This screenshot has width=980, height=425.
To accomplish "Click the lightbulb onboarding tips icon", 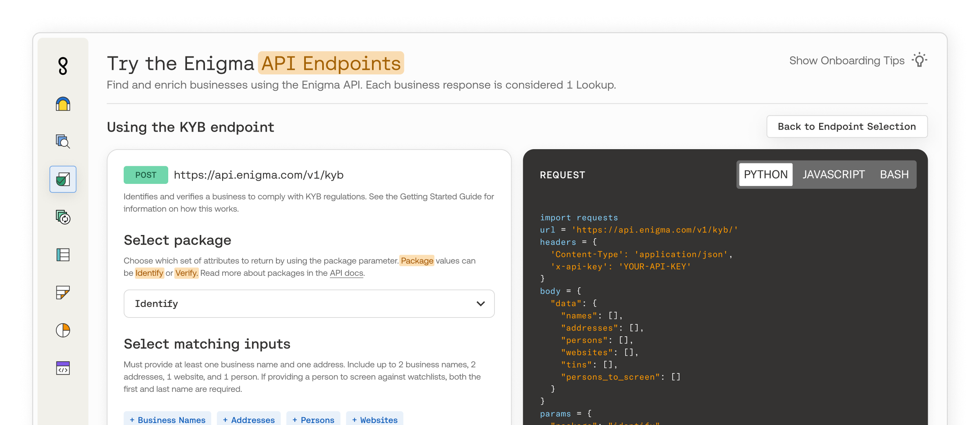I will pyautogui.click(x=920, y=60).
